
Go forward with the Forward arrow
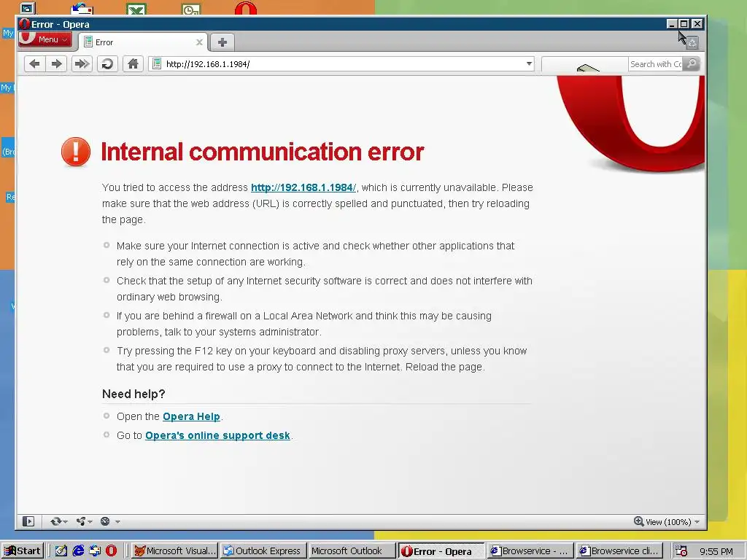57,64
